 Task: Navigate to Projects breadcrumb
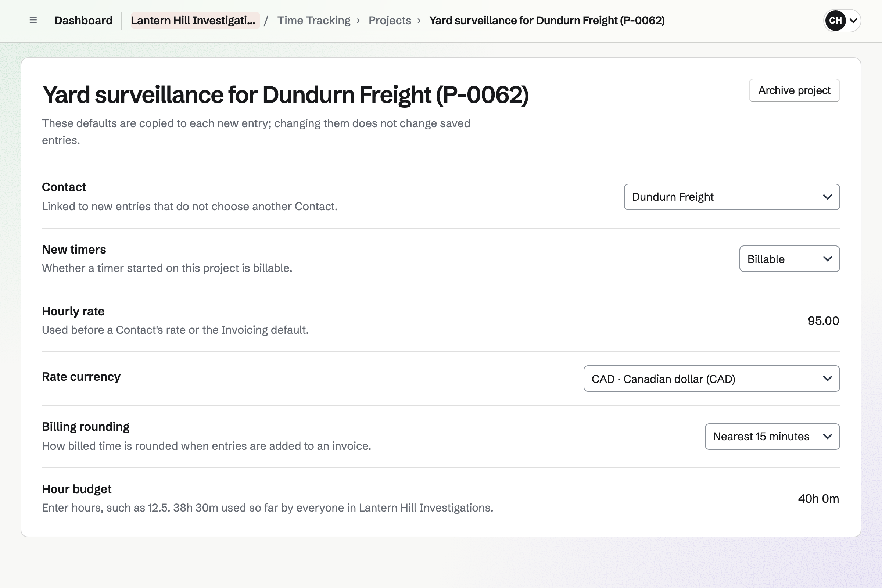(390, 20)
